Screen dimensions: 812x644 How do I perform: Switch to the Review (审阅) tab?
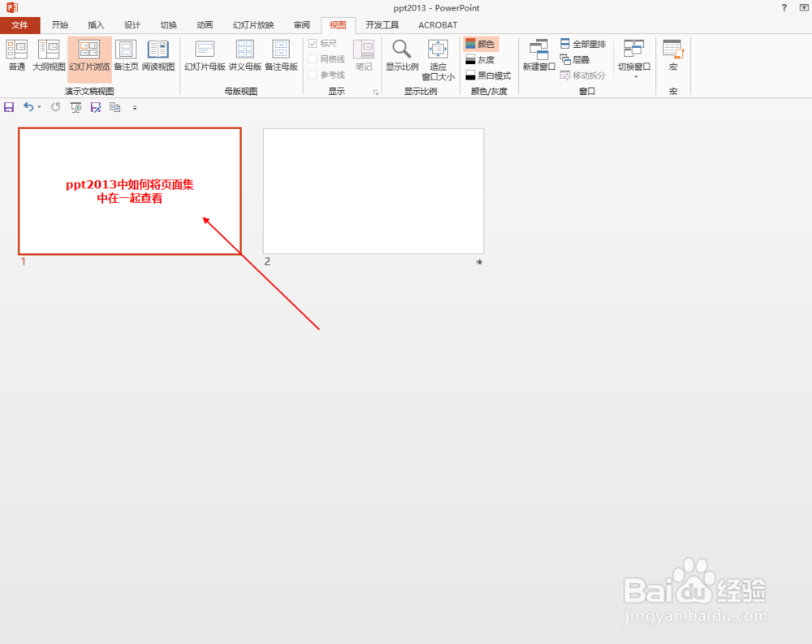click(301, 25)
